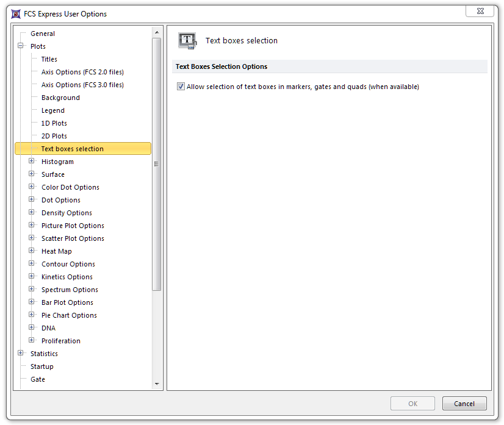This screenshot has width=504, height=425.
Task: Select General in the options tree
Action: 43,34
